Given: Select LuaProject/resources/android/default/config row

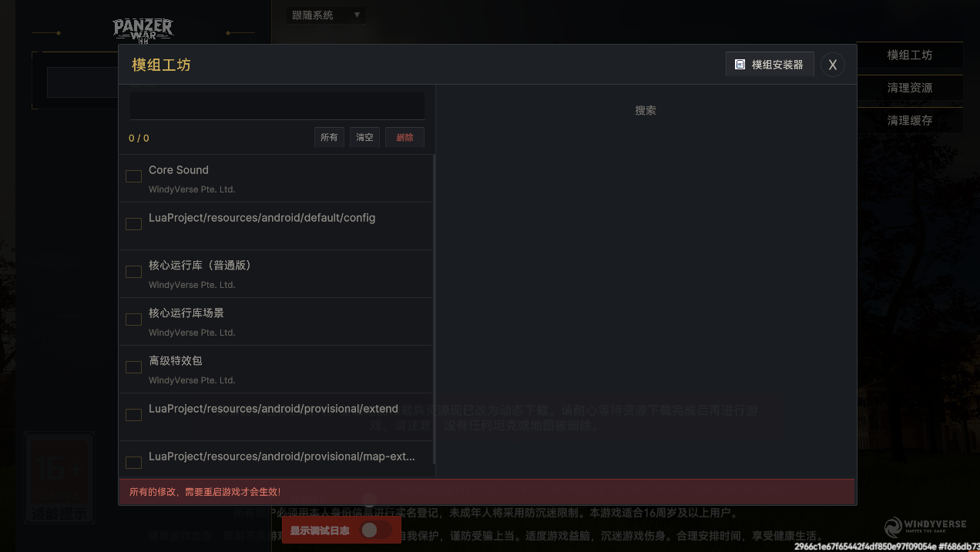Looking at the screenshot, I should point(277,226).
